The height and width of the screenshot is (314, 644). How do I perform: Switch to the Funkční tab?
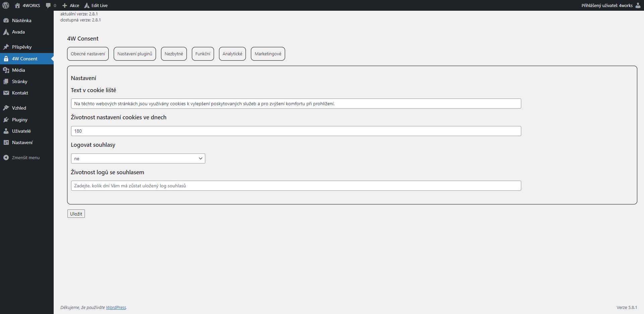coord(203,54)
